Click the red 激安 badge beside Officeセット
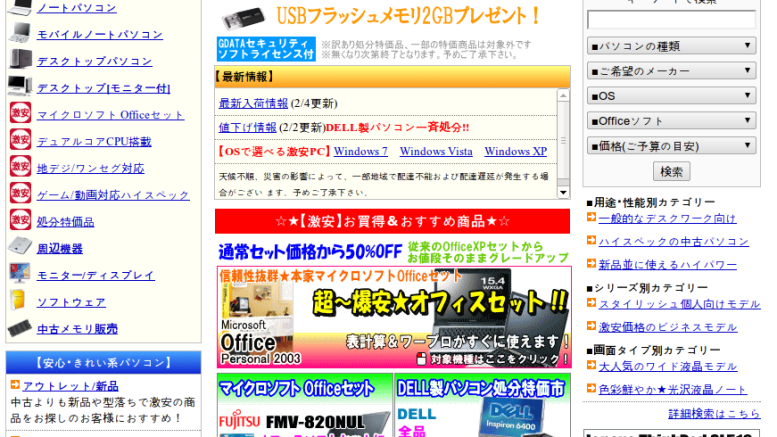 click(19, 114)
